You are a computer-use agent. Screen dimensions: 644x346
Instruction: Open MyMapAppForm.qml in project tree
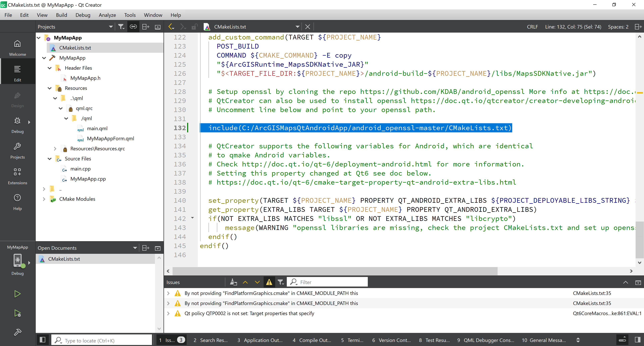110,138
